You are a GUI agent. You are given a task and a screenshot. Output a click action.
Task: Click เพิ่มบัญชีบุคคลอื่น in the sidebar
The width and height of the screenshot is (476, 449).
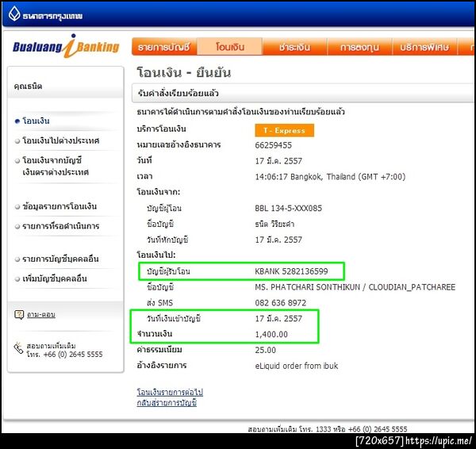click(x=55, y=278)
